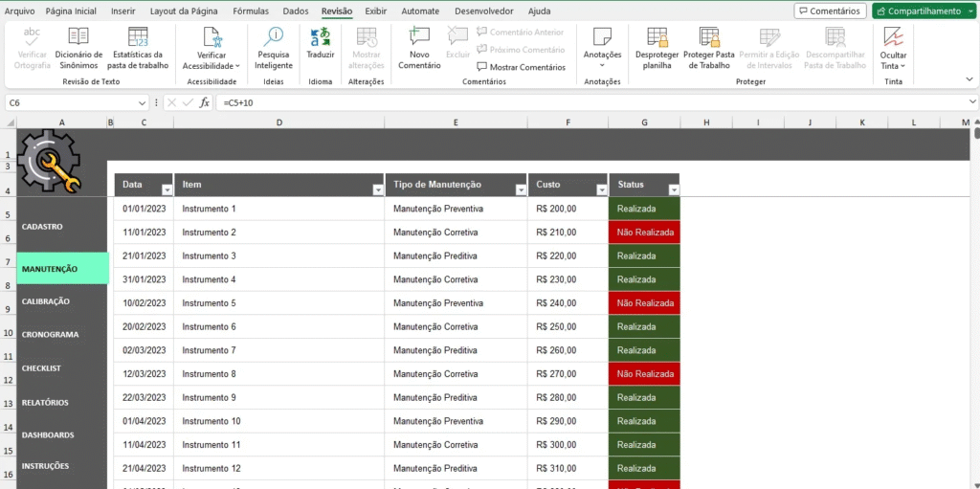Image resolution: width=980 pixels, height=489 pixels.
Task: Add a Novo Comentário
Action: tap(419, 37)
